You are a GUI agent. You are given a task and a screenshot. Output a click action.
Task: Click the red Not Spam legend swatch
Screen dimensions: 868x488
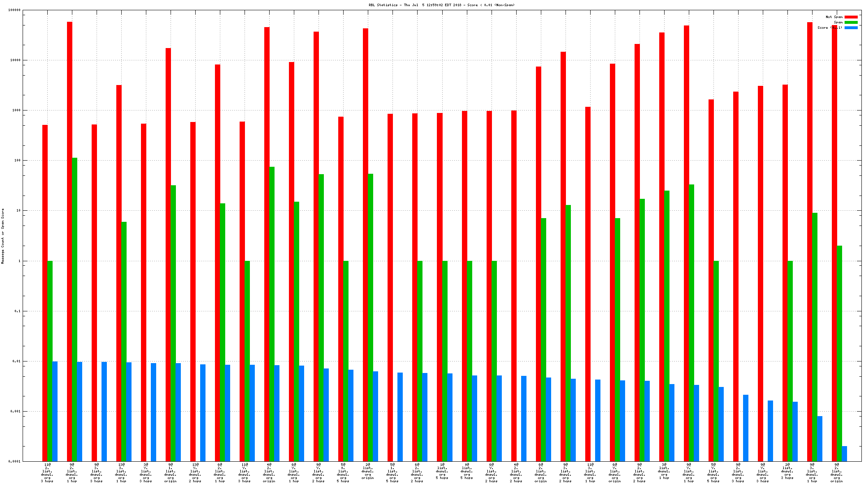(851, 17)
